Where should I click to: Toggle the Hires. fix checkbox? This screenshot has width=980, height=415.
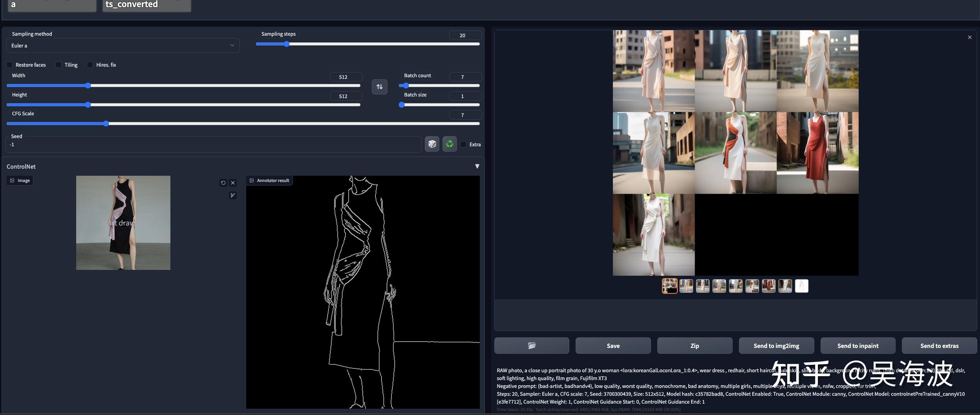pyautogui.click(x=90, y=65)
